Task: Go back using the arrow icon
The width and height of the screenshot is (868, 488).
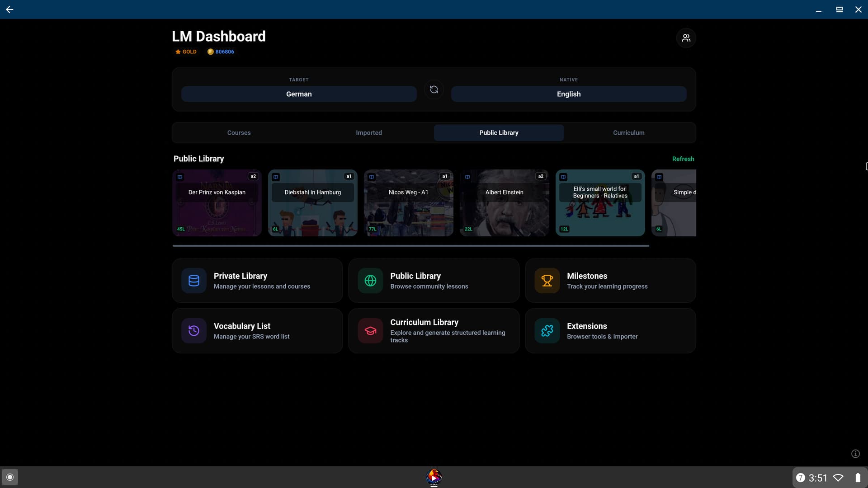Action: pos(9,9)
